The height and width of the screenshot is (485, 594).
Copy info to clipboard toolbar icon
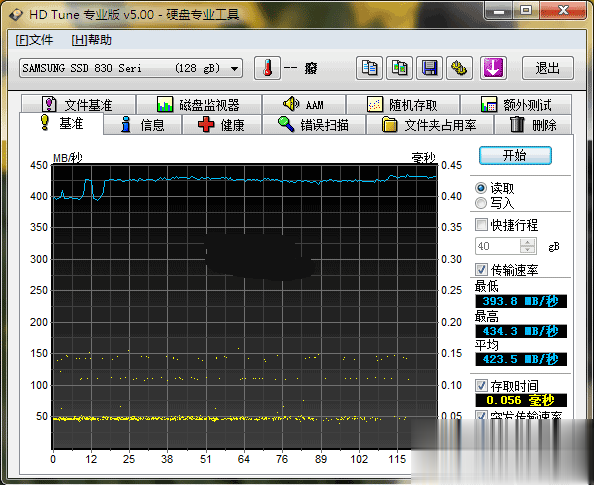pyautogui.click(x=369, y=68)
